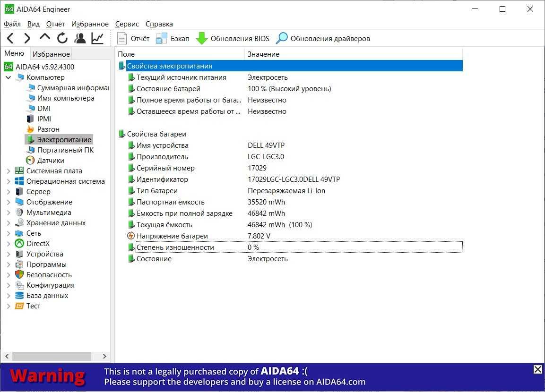
Task: Open the Вид menu
Action: (x=34, y=24)
